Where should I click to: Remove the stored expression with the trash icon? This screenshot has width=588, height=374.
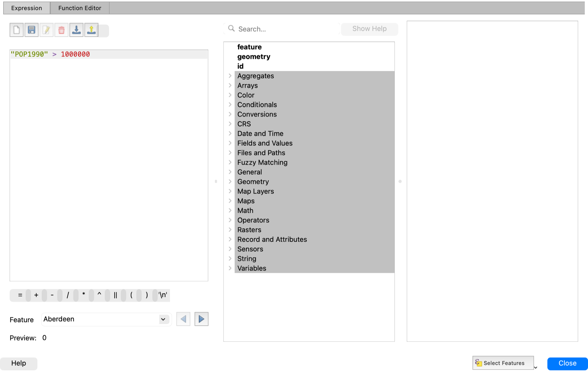(61, 30)
